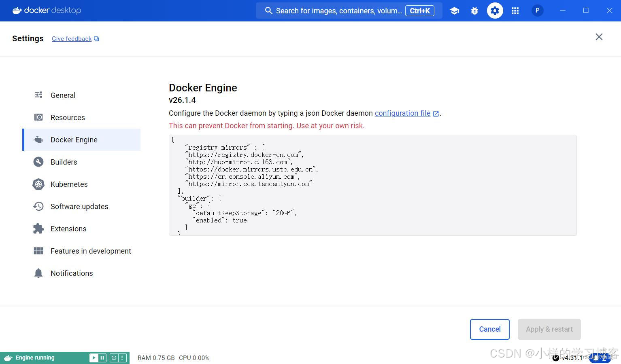Click the CPU 0.00% indicator
621x364 pixels.
194,358
